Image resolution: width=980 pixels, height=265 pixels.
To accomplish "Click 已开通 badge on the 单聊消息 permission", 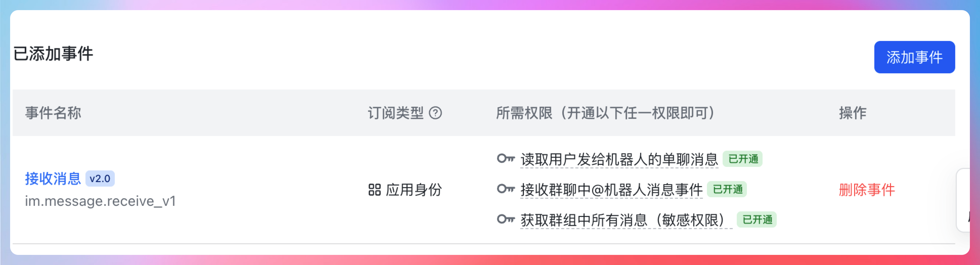I will coord(743,159).
